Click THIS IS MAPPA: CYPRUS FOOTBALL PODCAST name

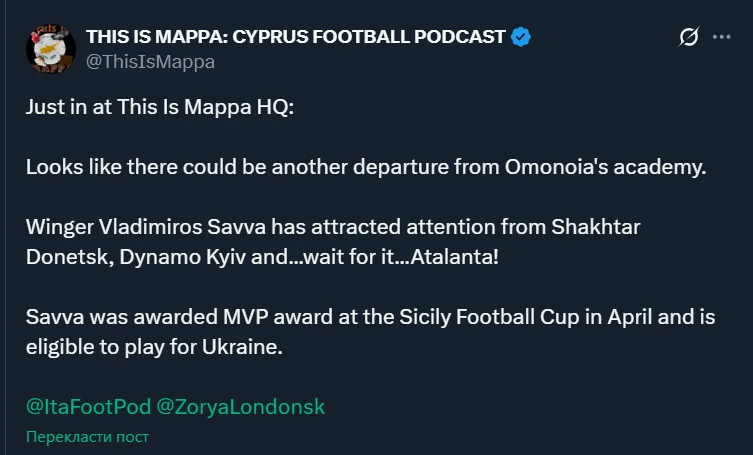point(296,37)
